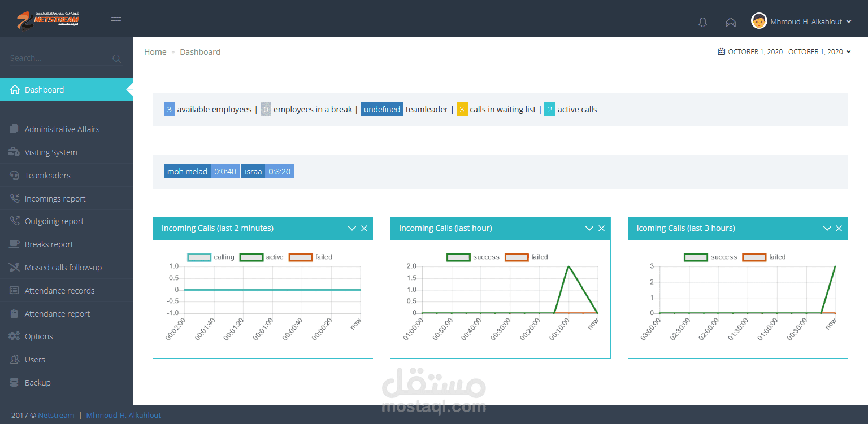This screenshot has height=424, width=868.
Task: Click the Visiting System briefcase icon
Action: [x=14, y=152]
